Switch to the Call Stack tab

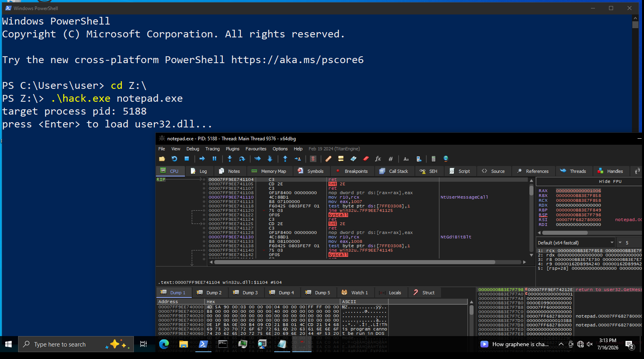(x=394, y=171)
